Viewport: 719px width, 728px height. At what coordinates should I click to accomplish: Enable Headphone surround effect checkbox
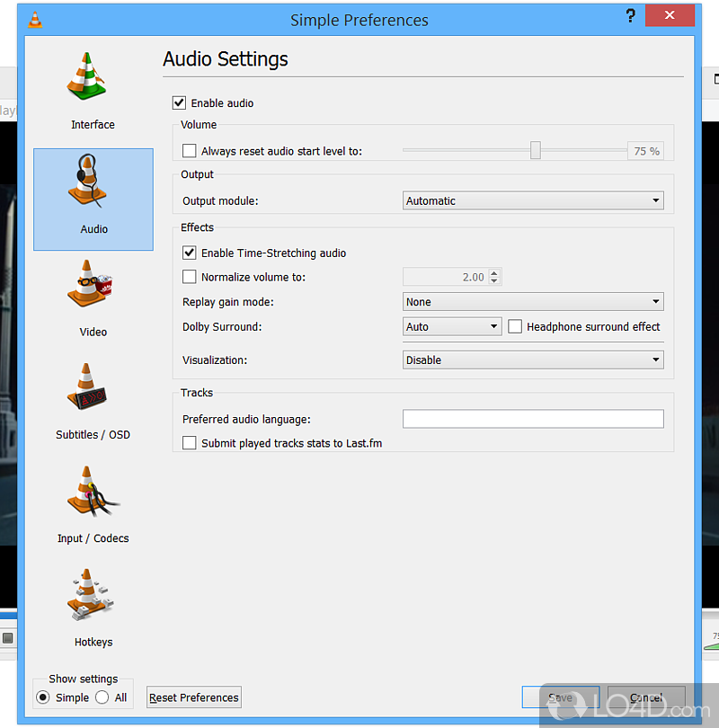pos(515,327)
